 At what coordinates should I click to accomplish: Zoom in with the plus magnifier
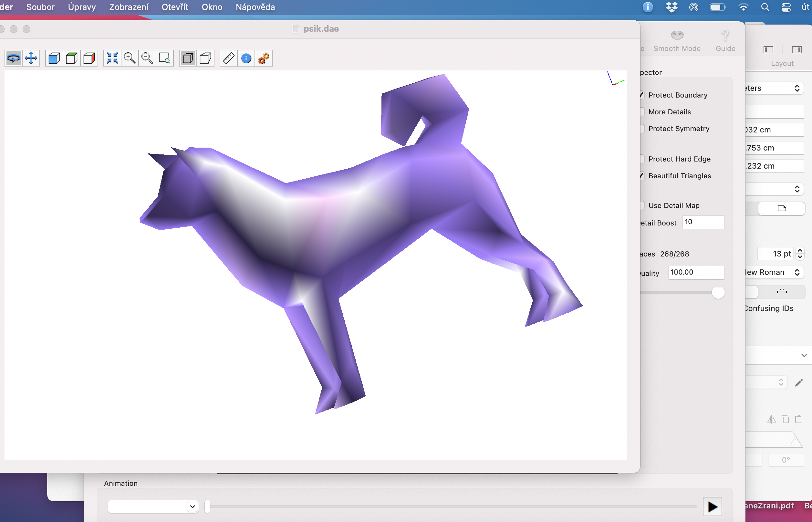point(130,58)
